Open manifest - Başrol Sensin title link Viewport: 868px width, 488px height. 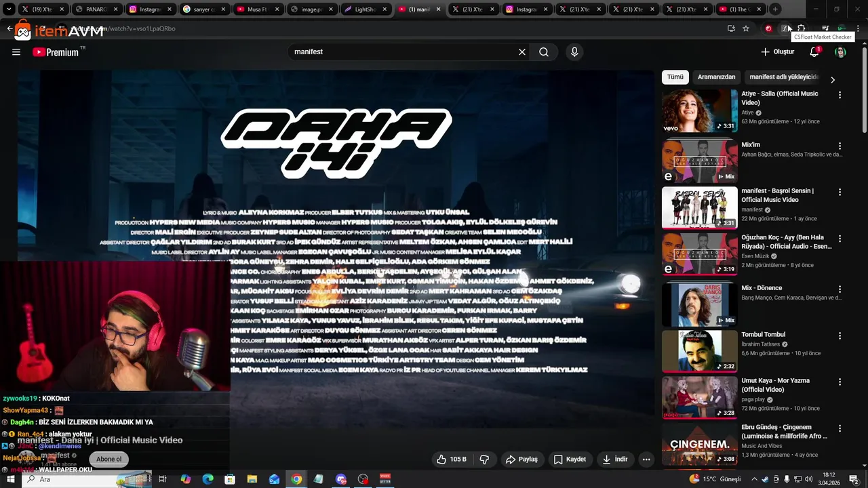point(777,195)
